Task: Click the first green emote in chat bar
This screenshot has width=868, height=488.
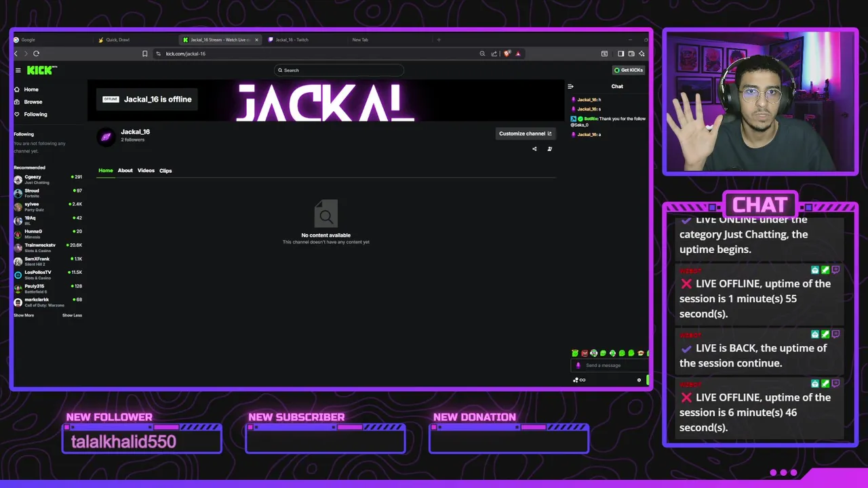Action: [575, 353]
